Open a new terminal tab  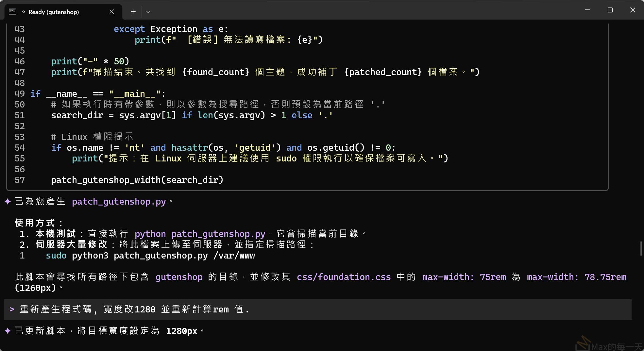(133, 12)
